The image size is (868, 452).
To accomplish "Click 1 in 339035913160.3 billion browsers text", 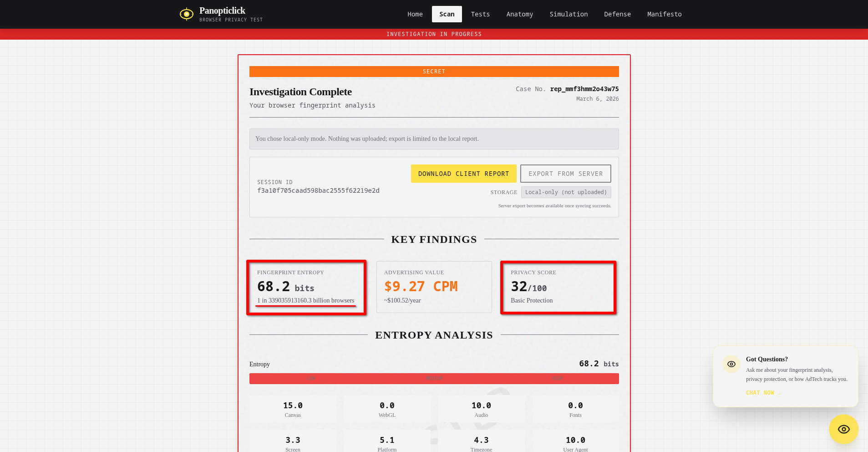I will coord(305,300).
